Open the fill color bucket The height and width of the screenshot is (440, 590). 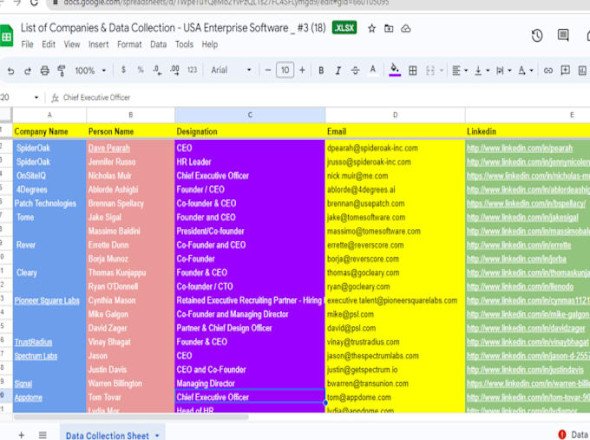(395, 70)
